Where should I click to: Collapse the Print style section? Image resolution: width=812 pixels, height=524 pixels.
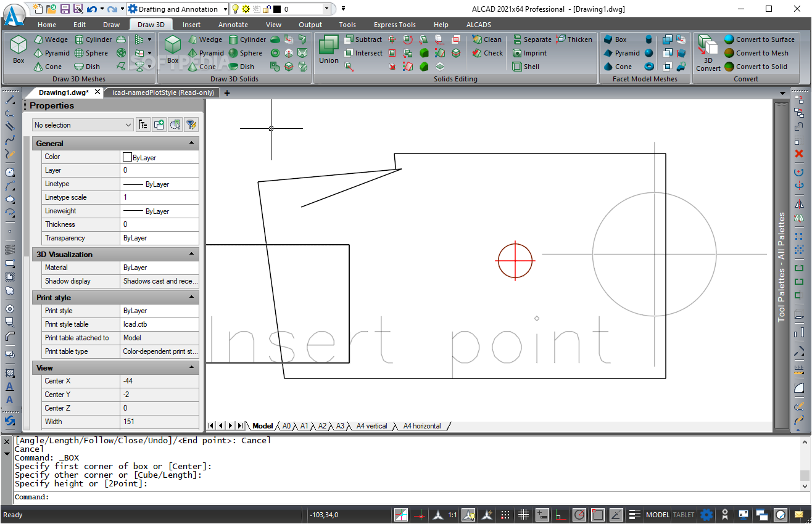pos(192,298)
